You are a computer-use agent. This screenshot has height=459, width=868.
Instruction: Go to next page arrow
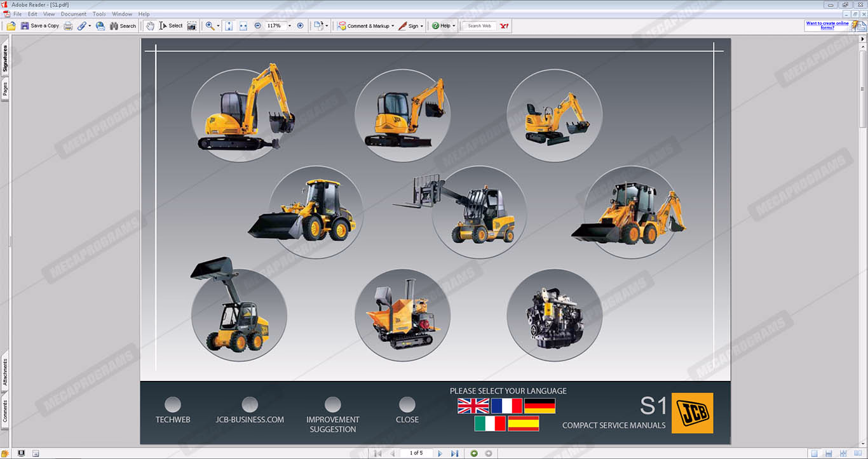(440, 453)
